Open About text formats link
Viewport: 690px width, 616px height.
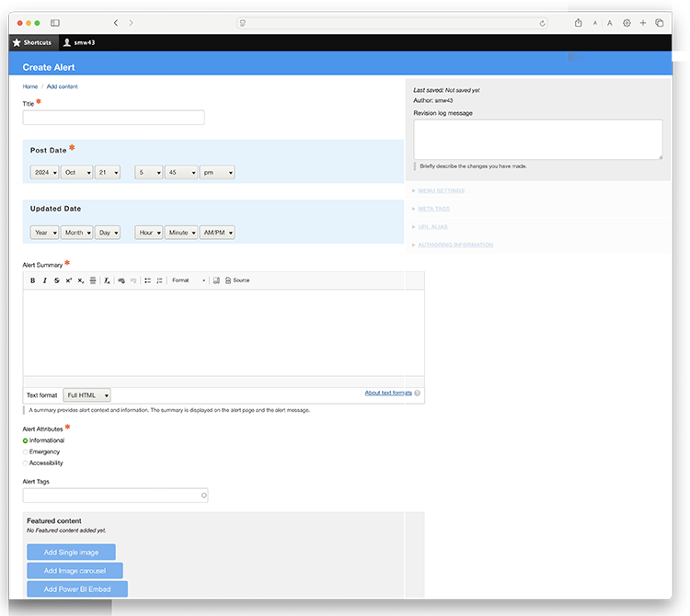(388, 394)
